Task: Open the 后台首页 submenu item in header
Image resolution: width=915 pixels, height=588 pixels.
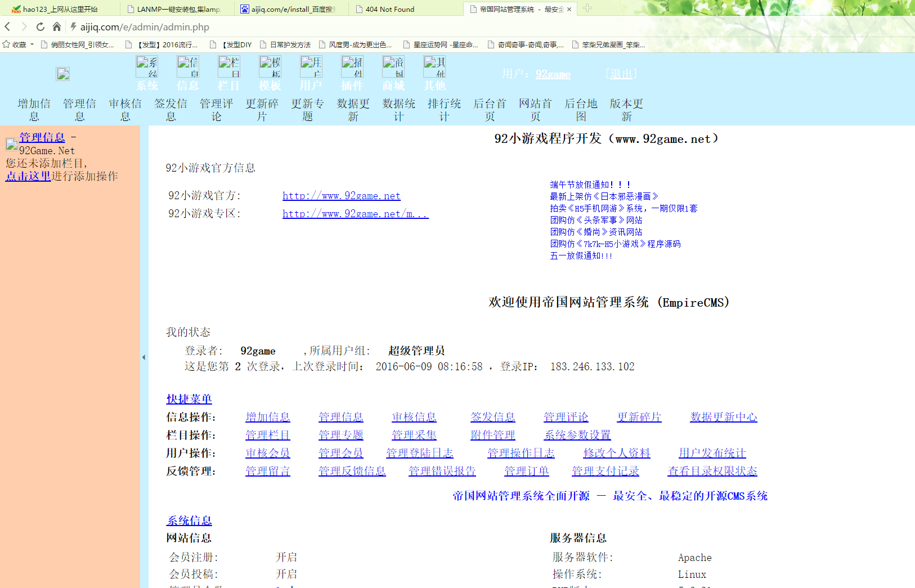Action: pos(490,110)
